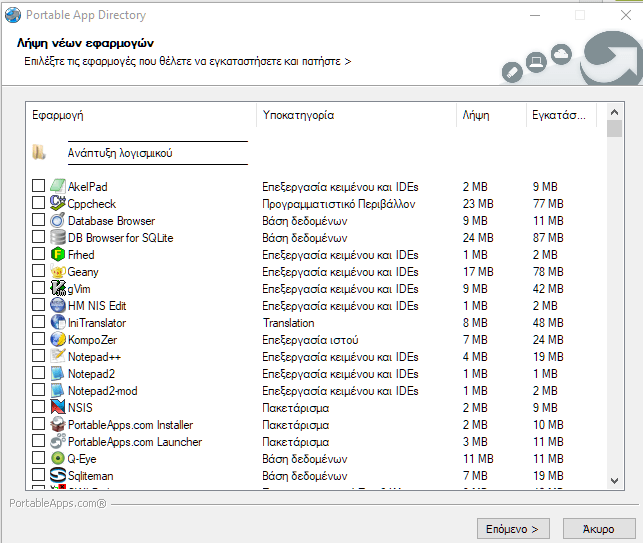Click the Q-Eye app icon
The width and height of the screenshot is (643, 543).
57,459
